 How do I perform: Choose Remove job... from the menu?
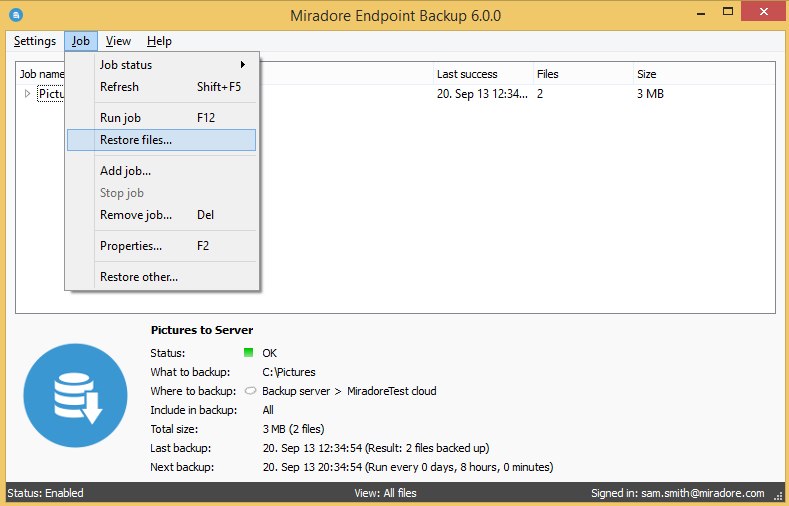point(162,215)
